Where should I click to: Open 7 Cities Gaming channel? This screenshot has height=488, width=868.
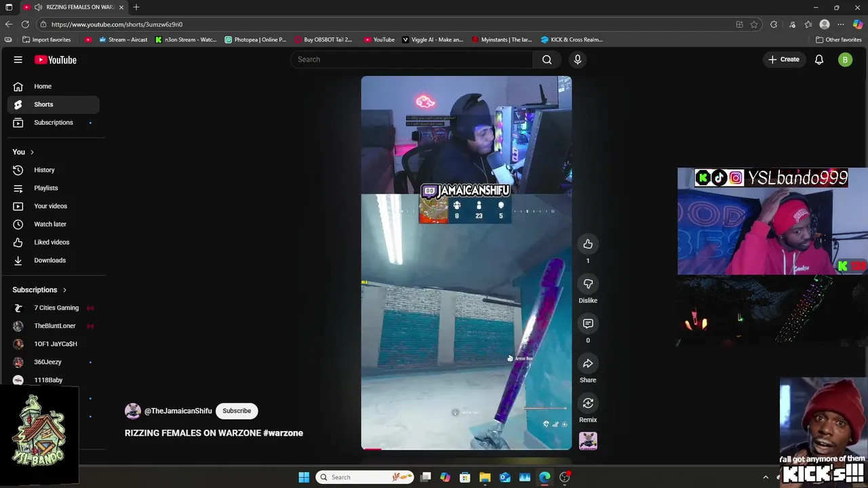coord(53,308)
